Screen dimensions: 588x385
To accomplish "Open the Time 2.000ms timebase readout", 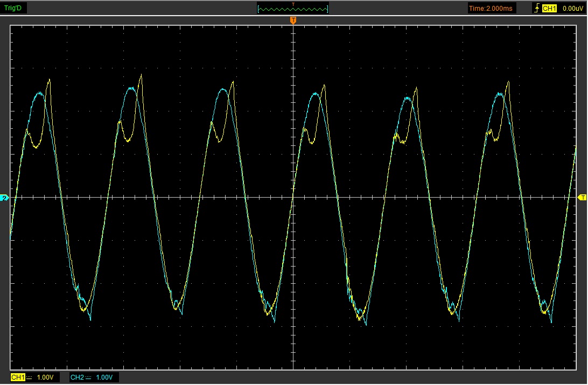I will point(492,8).
